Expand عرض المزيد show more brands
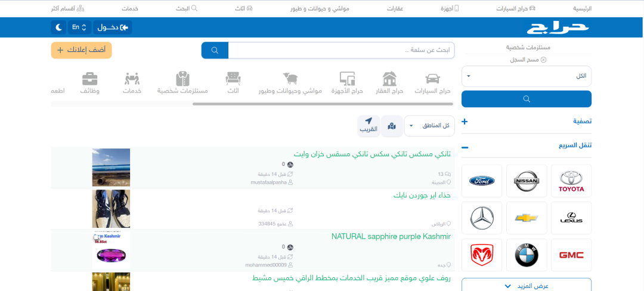The image size is (644, 291). pyautogui.click(x=527, y=286)
